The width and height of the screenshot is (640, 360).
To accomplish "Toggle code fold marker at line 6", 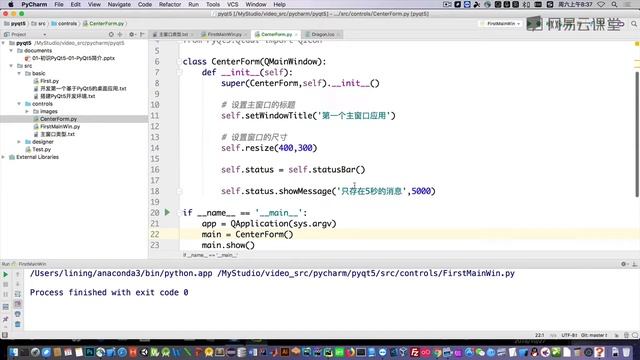I will (179, 62).
